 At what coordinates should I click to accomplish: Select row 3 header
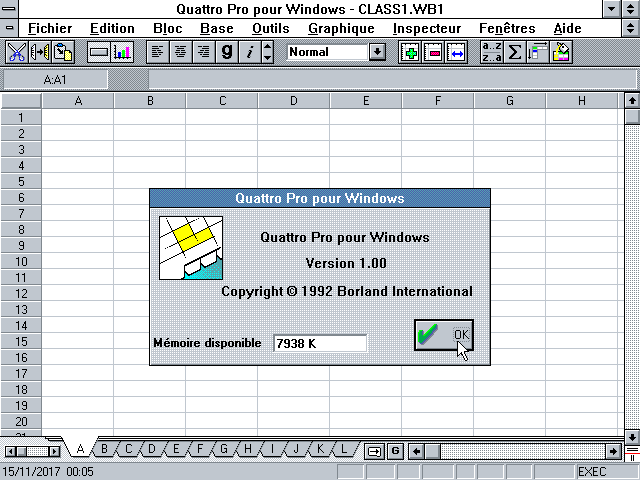[x=21, y=149]
